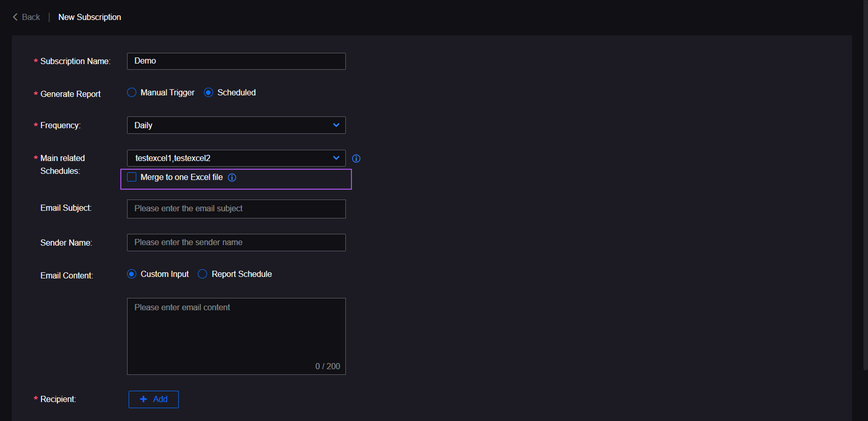Select the Scheduled radio option

[208, 92]
